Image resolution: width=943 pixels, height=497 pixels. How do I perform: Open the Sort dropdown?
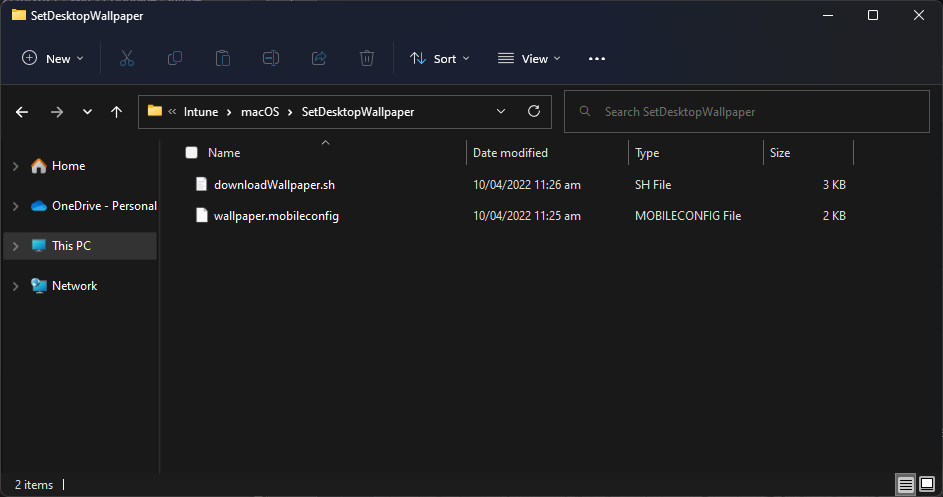[440, 58]
